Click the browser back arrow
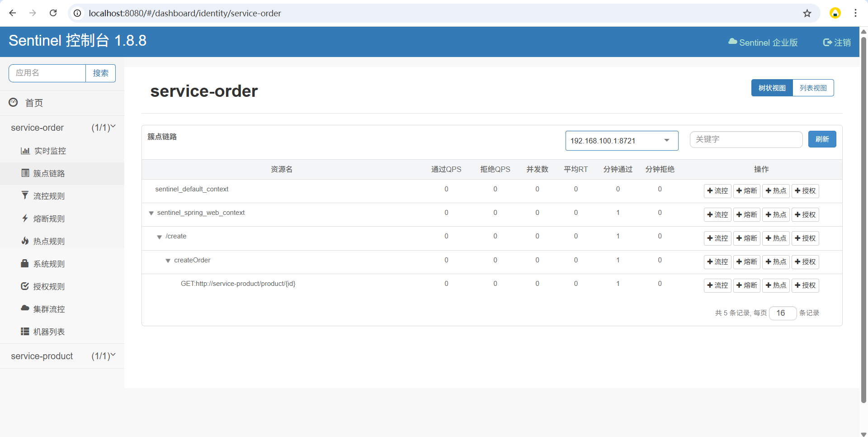The image size is (868, 437). point(13,13)
